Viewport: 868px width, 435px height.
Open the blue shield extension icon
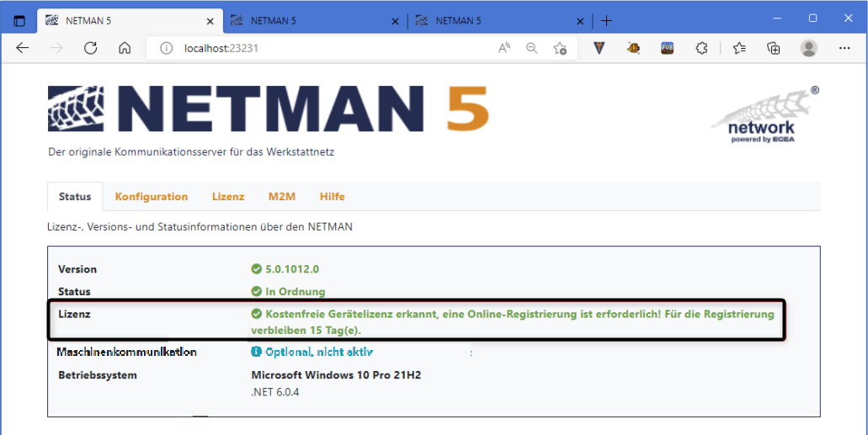[599, 48]
